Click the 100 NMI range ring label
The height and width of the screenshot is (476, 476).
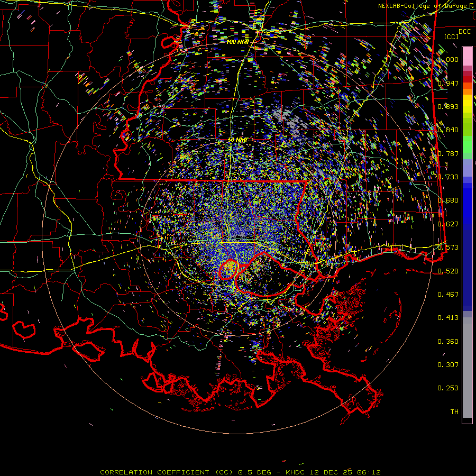pyautogui.click(x=237, y=42)
